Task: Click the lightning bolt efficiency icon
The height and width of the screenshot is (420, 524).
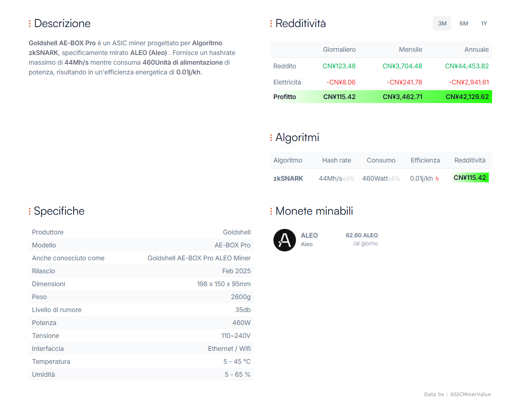Action: (x=437, y=179)
